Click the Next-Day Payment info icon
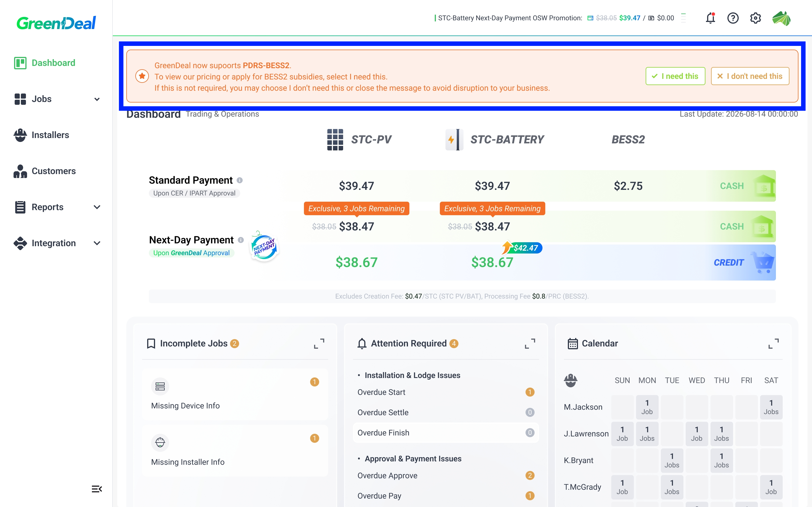 pyautogui.click(x=240, y=240)
